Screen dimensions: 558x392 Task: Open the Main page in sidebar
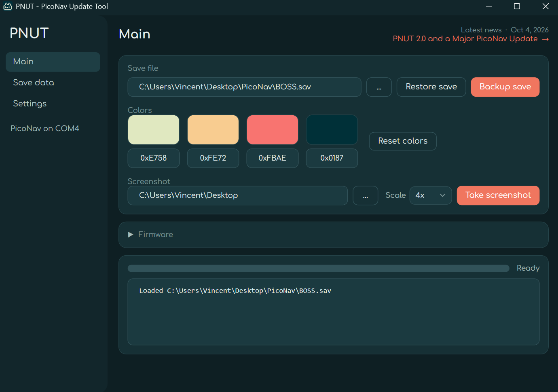[x=53, y=62]
